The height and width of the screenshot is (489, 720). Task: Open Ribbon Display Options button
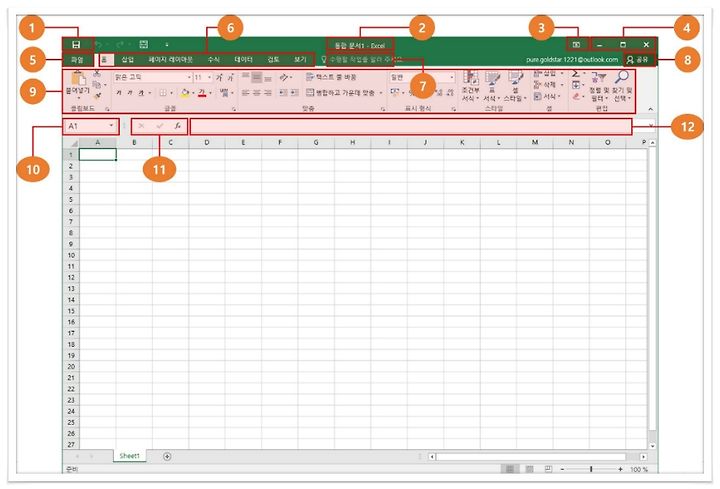click(576, 45)
